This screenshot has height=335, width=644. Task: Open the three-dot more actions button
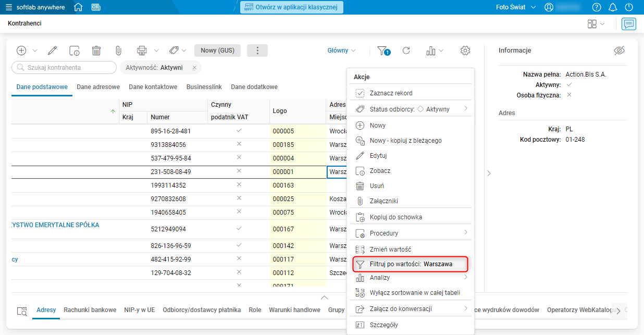point(257,51)
